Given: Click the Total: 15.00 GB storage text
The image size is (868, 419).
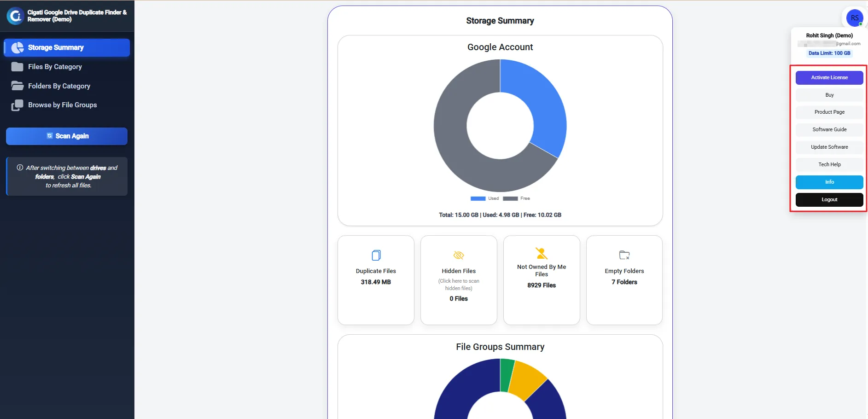Looking at the screenshot, I should [459, 215].
